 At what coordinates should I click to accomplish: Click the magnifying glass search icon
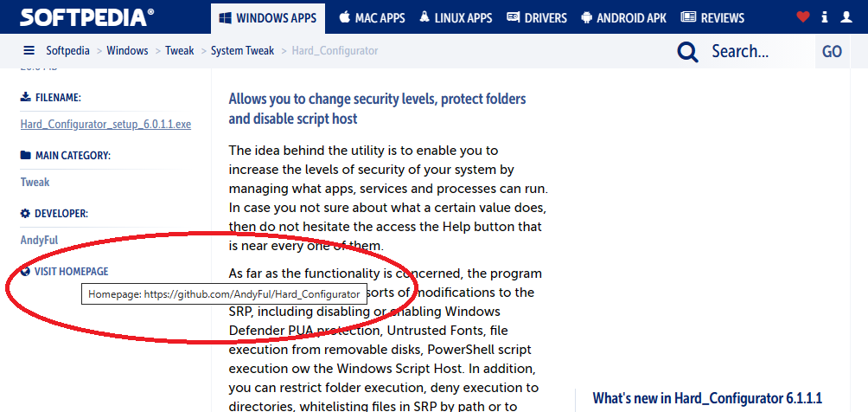pos(688,52)
